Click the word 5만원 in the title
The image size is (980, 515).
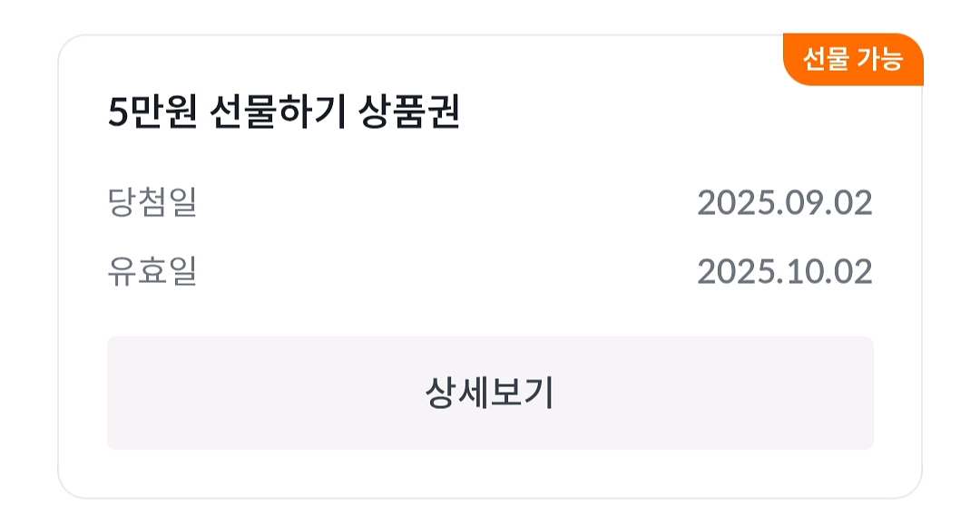point(152,114)
